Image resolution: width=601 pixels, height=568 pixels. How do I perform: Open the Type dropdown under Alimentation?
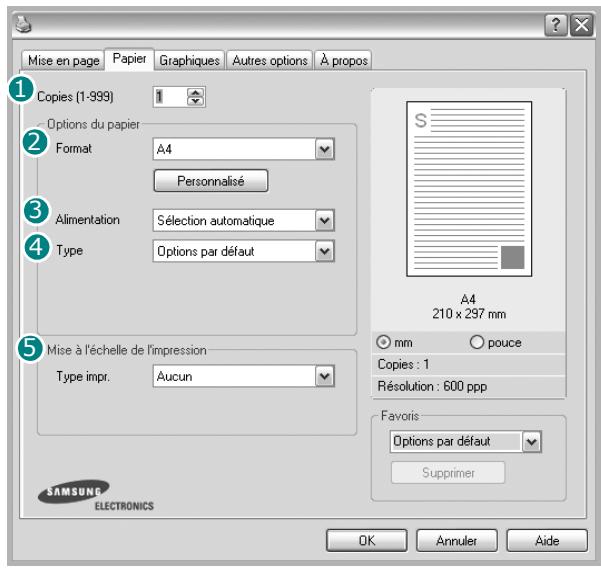click(x=244, y=251)
